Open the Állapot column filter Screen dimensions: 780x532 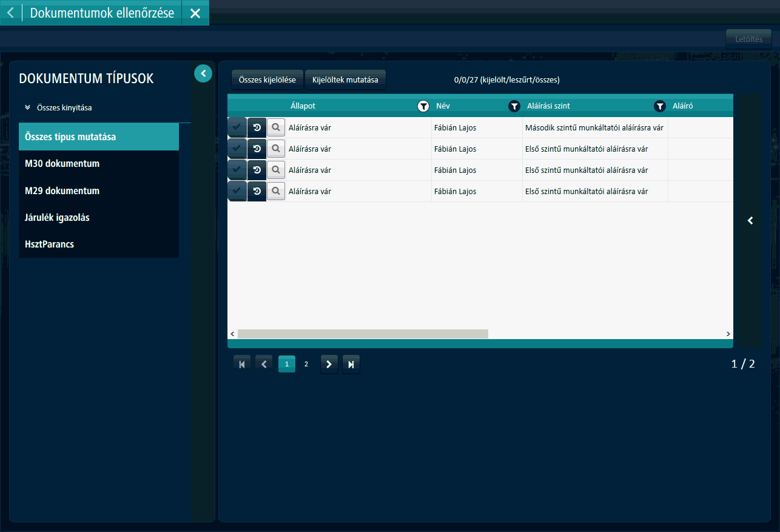point(423,106)
